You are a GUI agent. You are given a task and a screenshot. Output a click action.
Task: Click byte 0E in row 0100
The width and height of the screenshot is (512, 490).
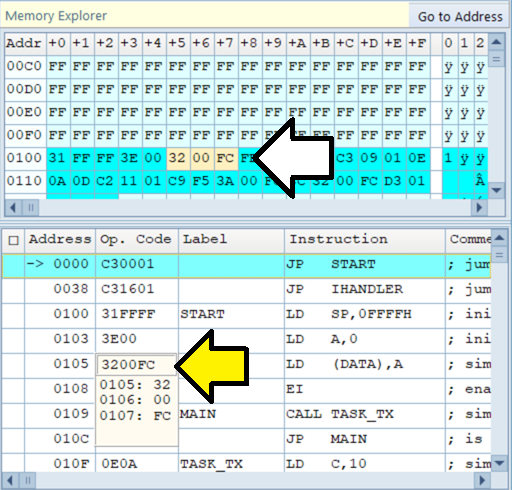(x=418, y=158)
